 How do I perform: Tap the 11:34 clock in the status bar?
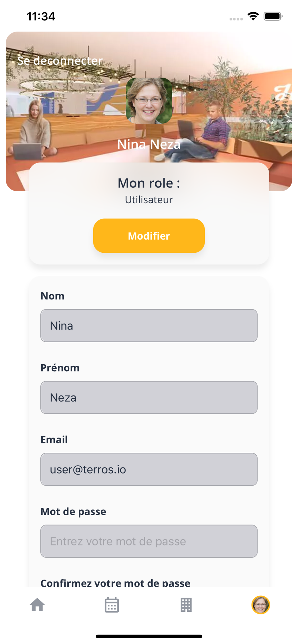pyautogui.click(x=41, y=16)
